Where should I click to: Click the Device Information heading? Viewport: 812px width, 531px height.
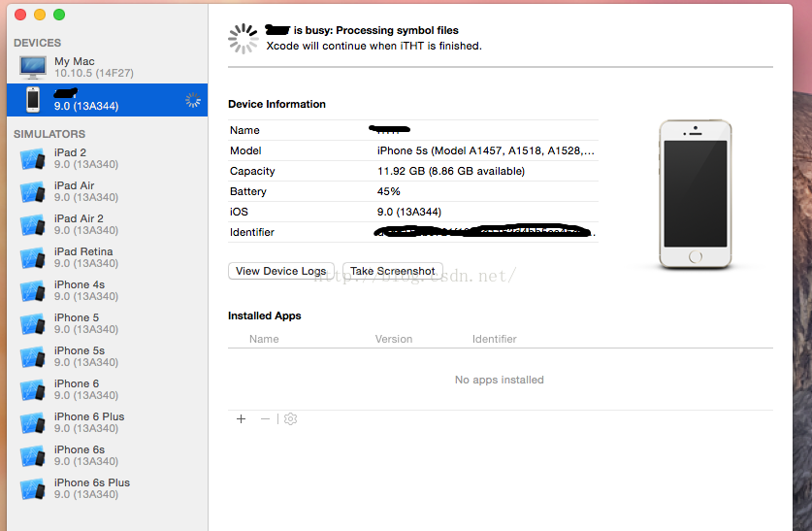pyautogui.click(x=276, y=104)
